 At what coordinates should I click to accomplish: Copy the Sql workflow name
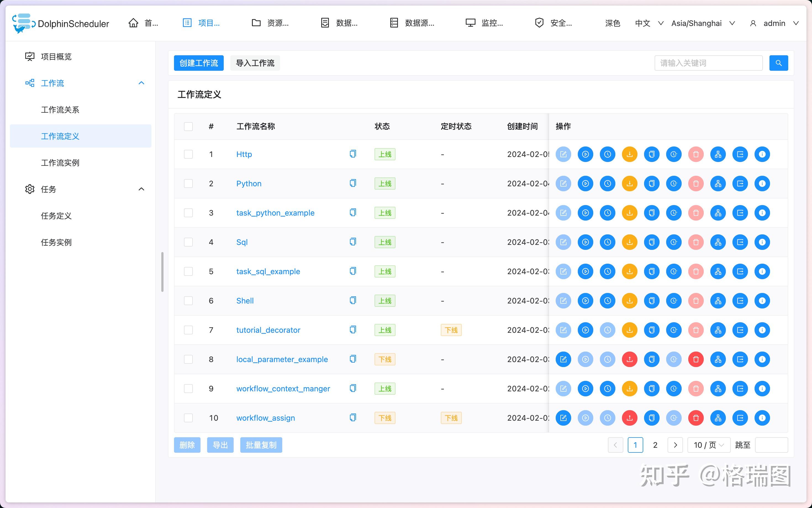(x=352, y=242)
